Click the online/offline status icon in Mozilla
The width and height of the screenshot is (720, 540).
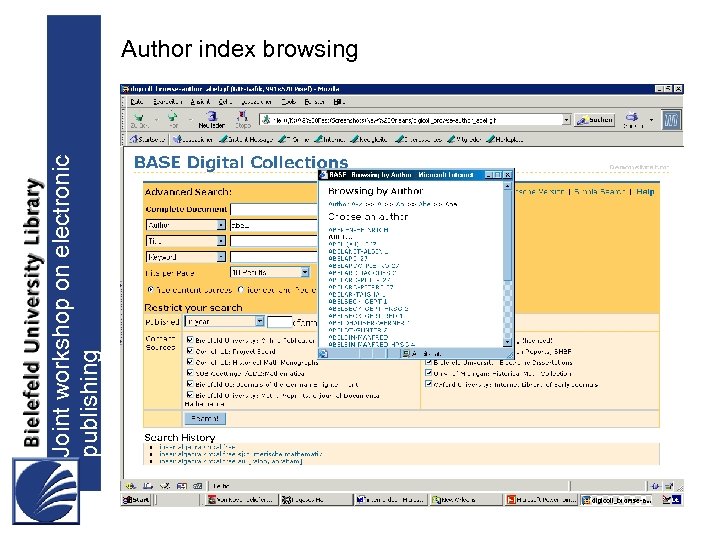[x=655, y=486]
